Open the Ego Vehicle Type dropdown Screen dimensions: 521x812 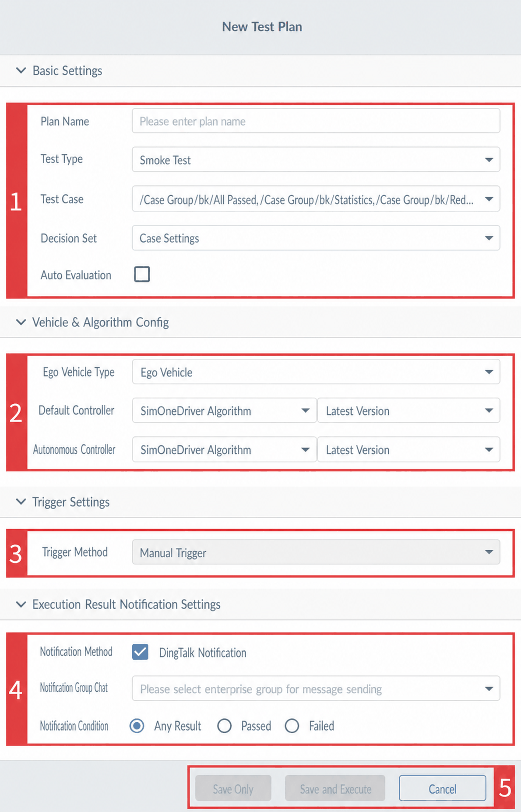[x=316, y=372]
